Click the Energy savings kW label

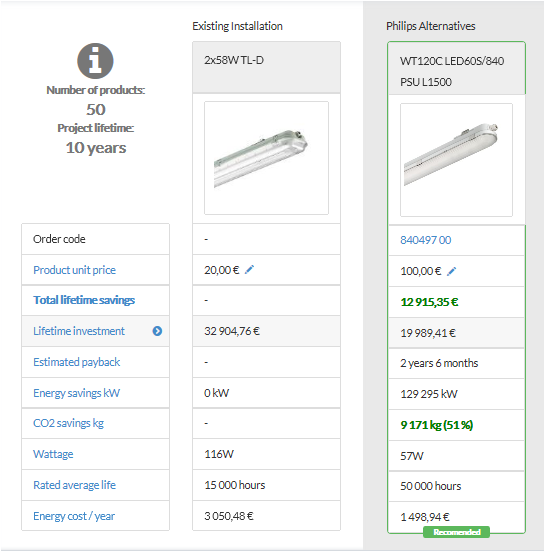pyautogui.click(x=76, y=393)
